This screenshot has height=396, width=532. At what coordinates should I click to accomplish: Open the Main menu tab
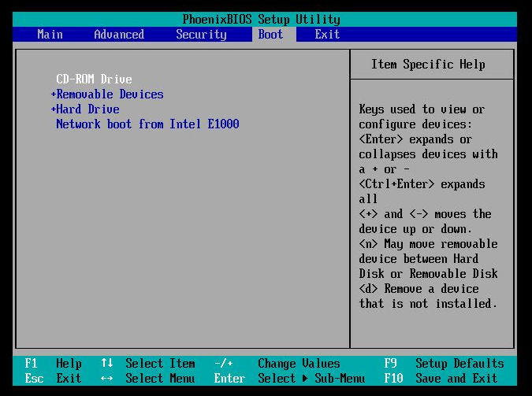[50, 34]
